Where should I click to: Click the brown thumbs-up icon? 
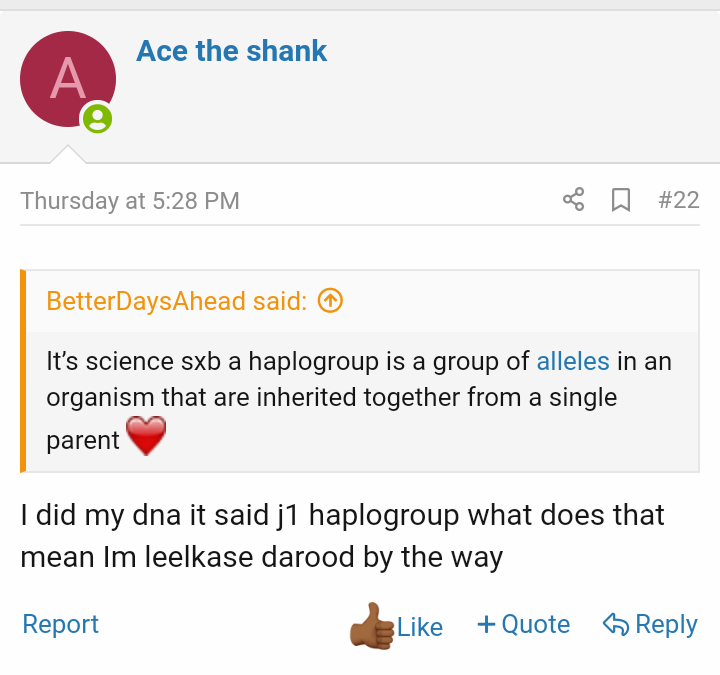point(372,625)
